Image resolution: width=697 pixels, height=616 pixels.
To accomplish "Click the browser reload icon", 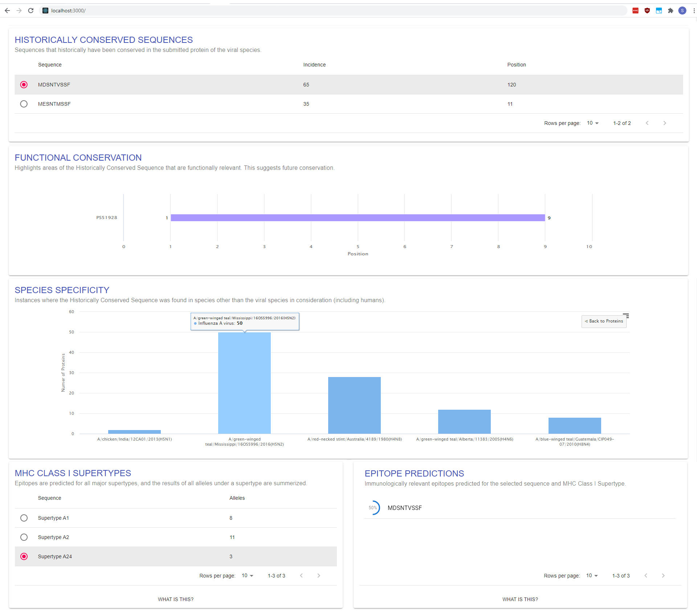I will [31, 11].
